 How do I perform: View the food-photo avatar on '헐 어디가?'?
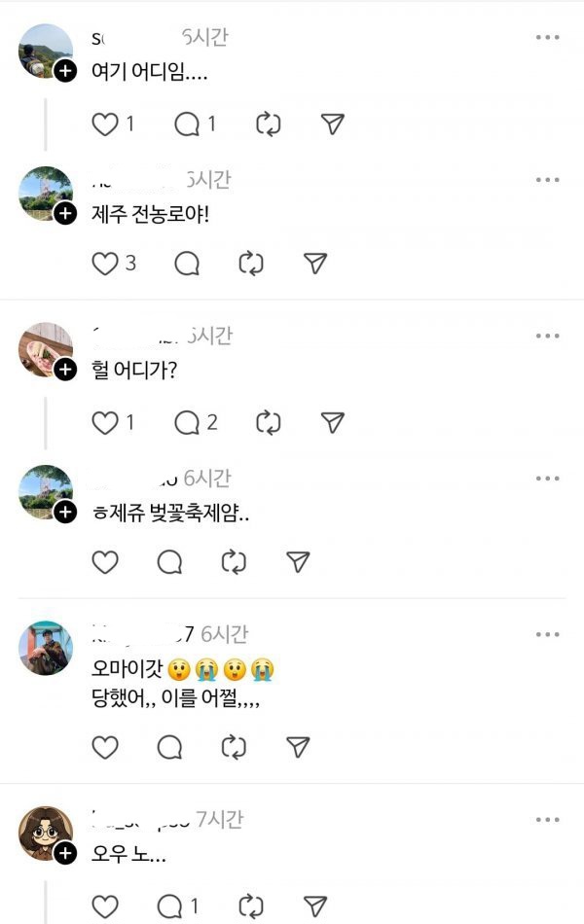46,349
